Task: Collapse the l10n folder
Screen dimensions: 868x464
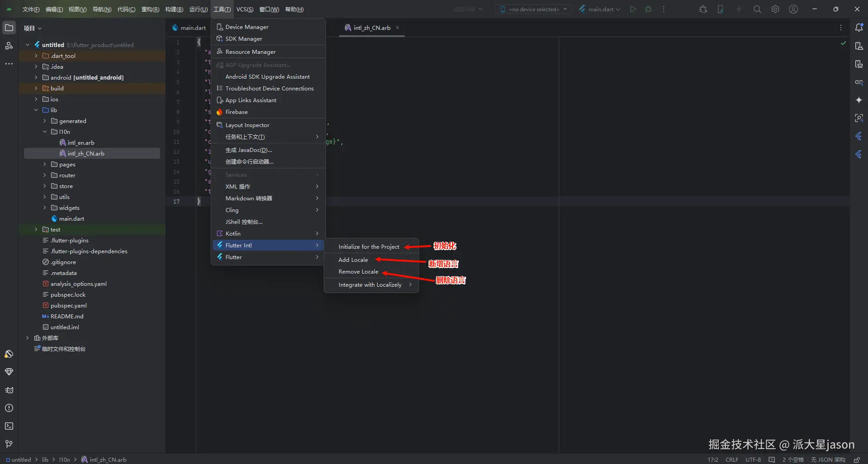Action: 45,132
